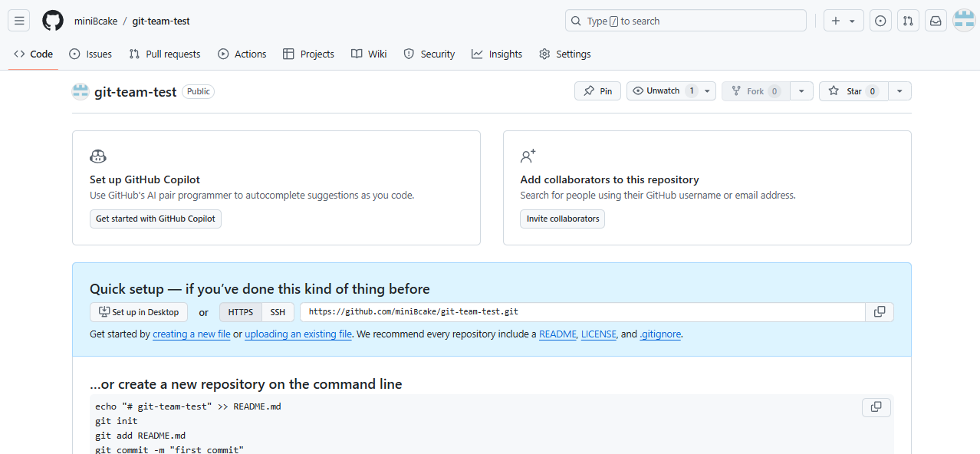Open the hamburger navigation menu

tap(19, 21)
